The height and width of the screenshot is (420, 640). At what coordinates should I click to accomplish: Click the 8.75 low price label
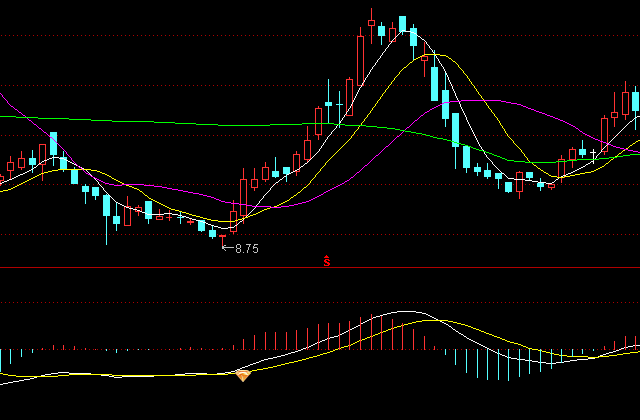247,249
